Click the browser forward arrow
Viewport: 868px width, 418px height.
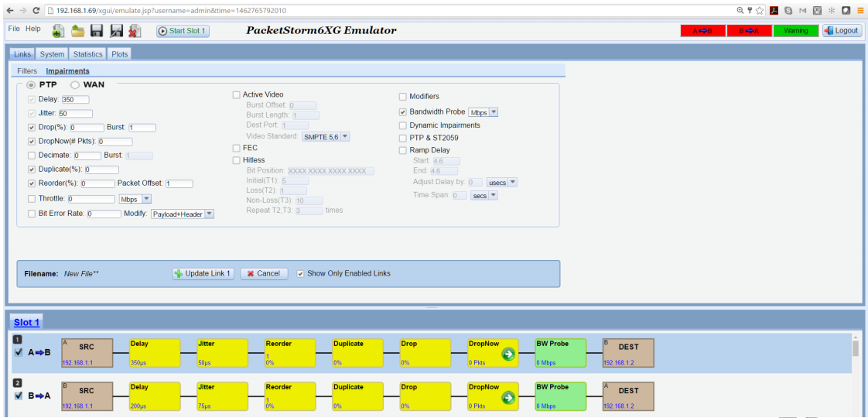(22, 11)
